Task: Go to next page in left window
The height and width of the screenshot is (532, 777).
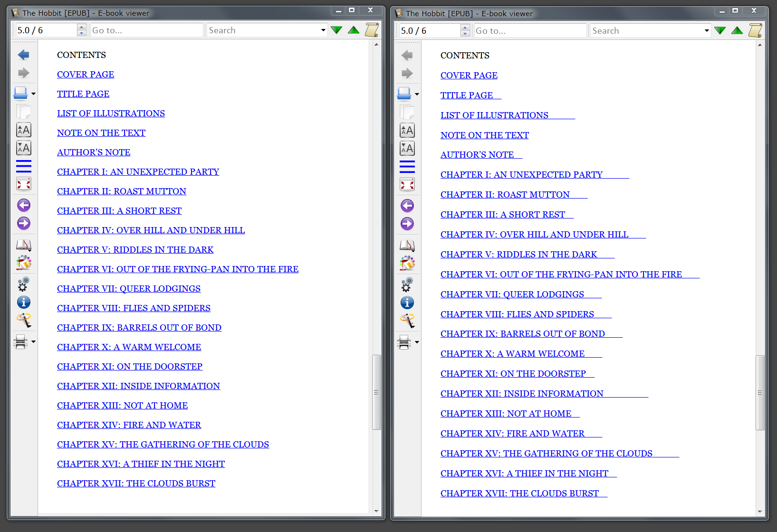Action: (24, 223)
